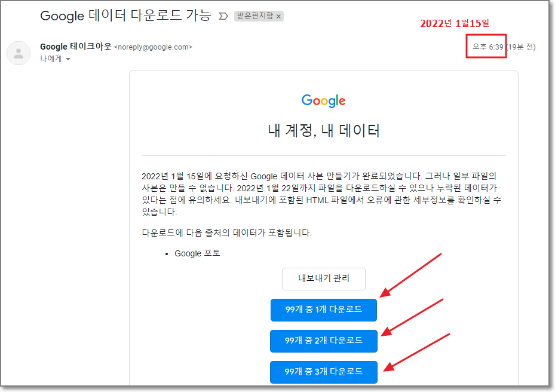Click the sender avatar icon
Screen dimensions: 555x392
tap(19, 53)
